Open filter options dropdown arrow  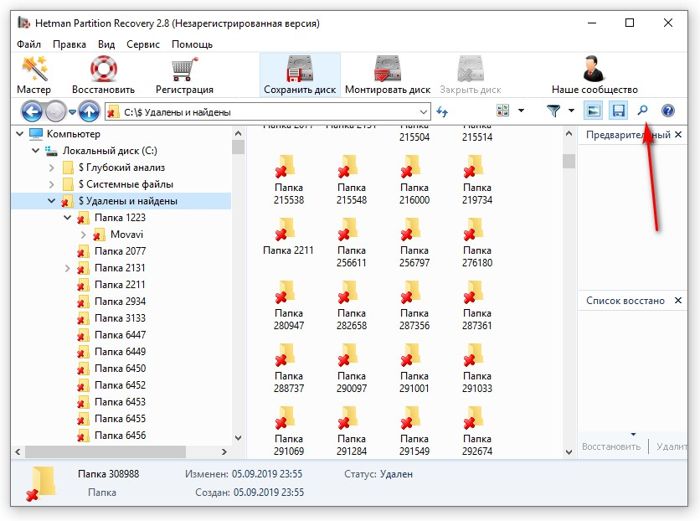click(571, 110)
